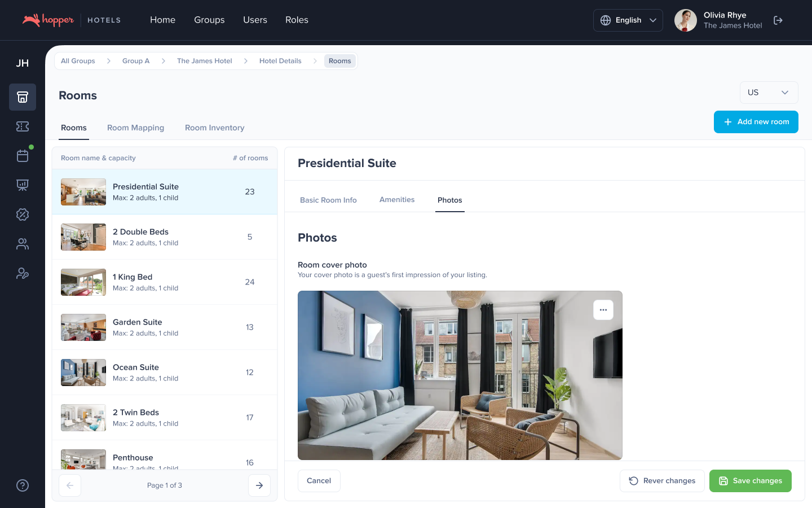
Task: Open the hotel store icon in sidebar
Action: point(23,97)
